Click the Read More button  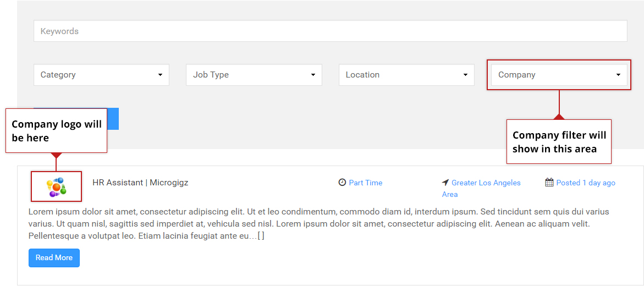tap(54, 257)
